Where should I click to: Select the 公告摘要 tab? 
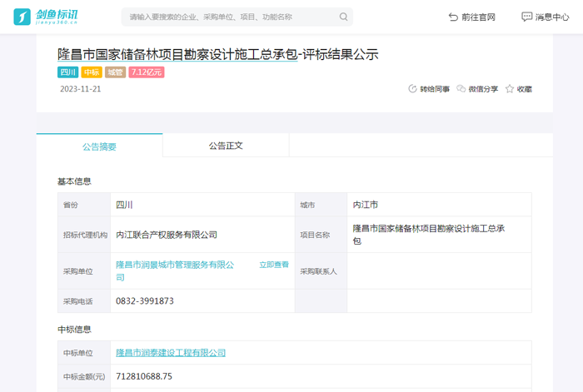[x=99, y=146]
